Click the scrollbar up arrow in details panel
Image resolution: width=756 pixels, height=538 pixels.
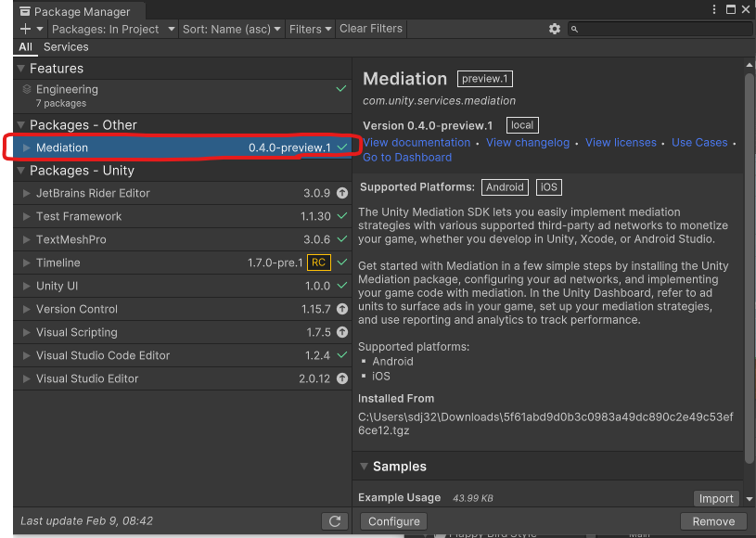click(750, 65)
